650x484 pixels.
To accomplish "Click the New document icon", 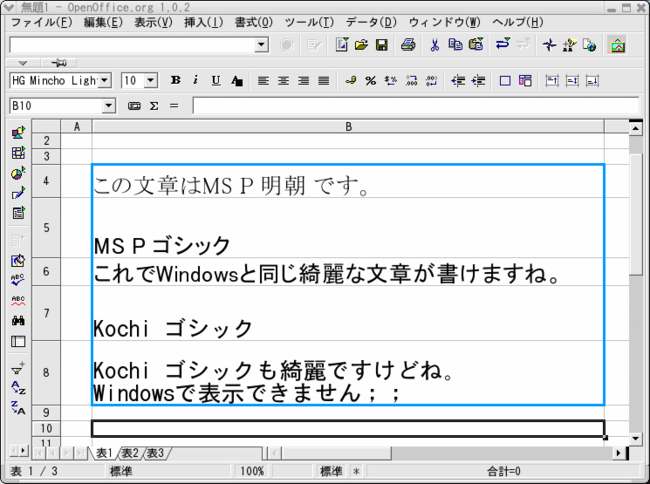I will [x=342, y=44].
